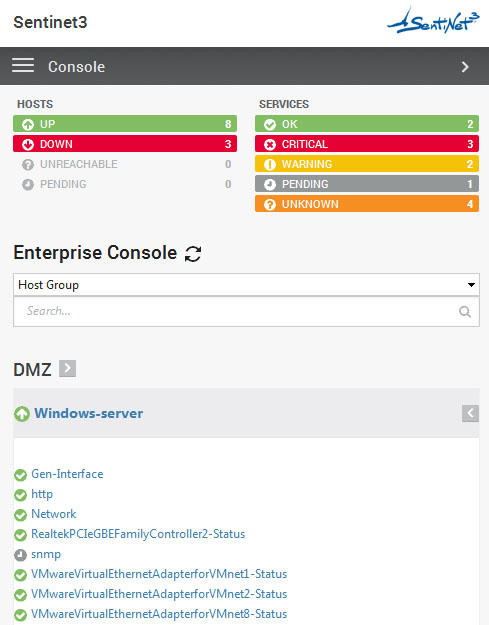Click the hosts UP arrow icon
Screen dimensions: 489x625
click(x=28, y=124)
